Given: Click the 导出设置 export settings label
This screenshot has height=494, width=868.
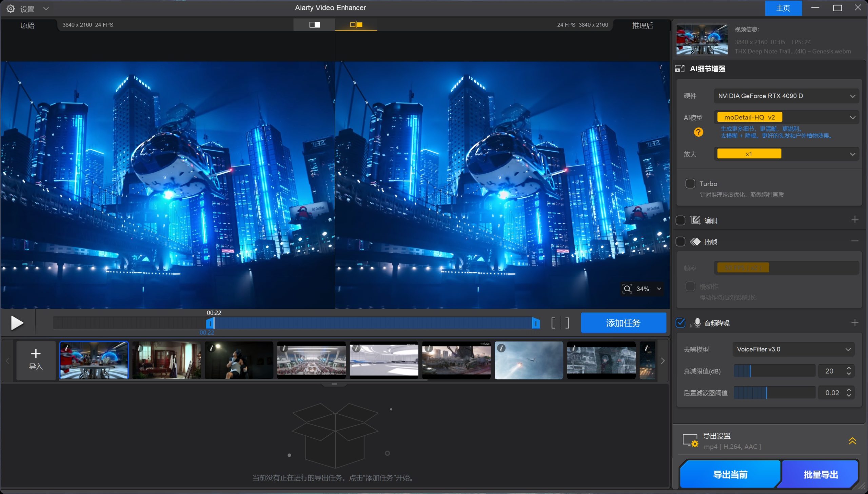Looking at the screenshot, I should pyautogui.click(x=716, y=436).
